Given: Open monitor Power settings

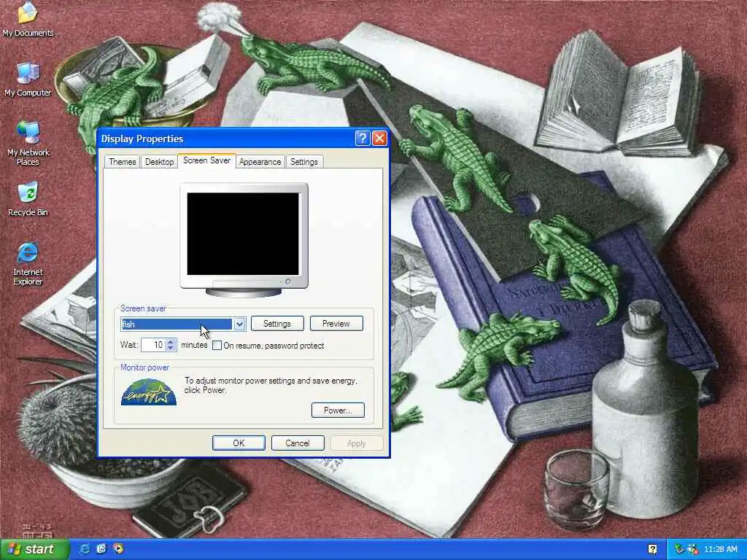Looking at the screenshot, I should tap(338, 411).
